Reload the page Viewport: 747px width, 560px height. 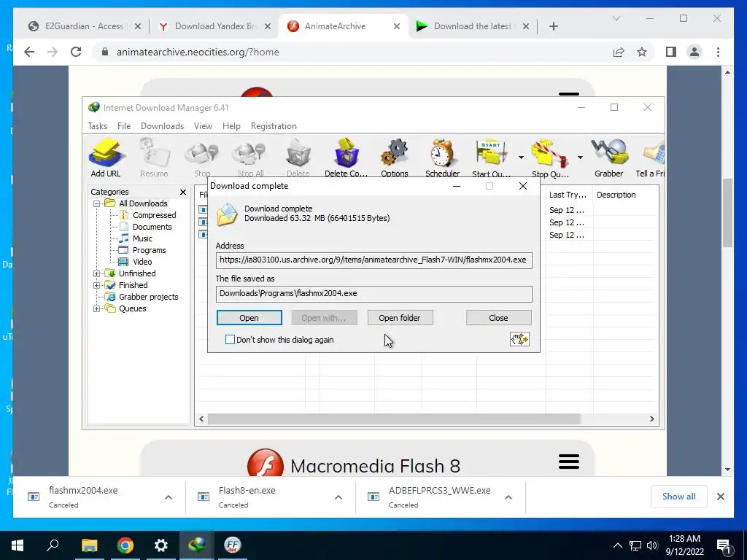pos(76,52)
